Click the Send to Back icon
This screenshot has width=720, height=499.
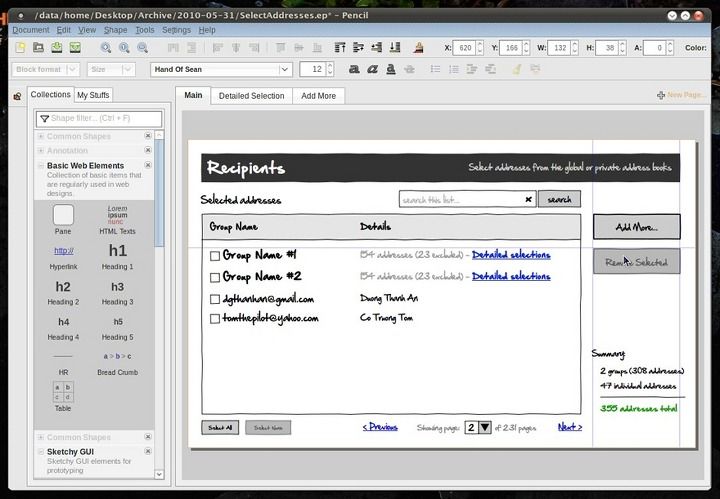click(395, 47)
